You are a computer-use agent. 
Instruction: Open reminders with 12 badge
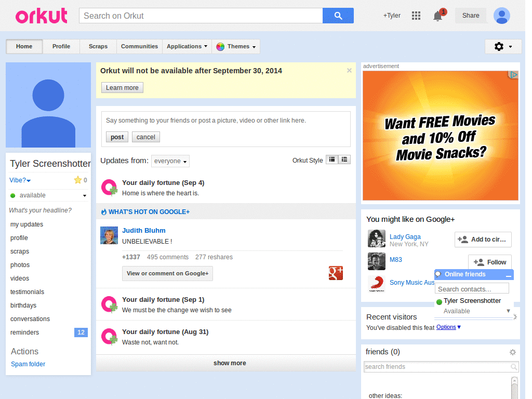[48, 332]
